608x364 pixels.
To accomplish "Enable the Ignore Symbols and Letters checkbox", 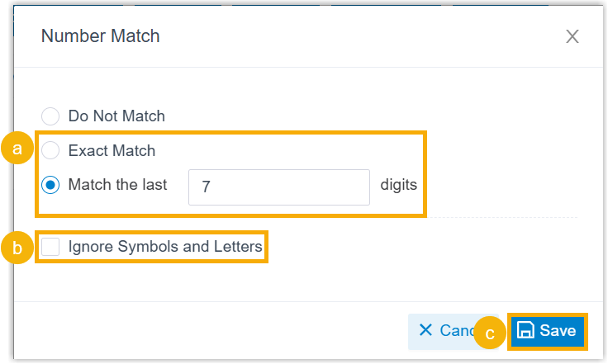I will [x=50, y=246].
